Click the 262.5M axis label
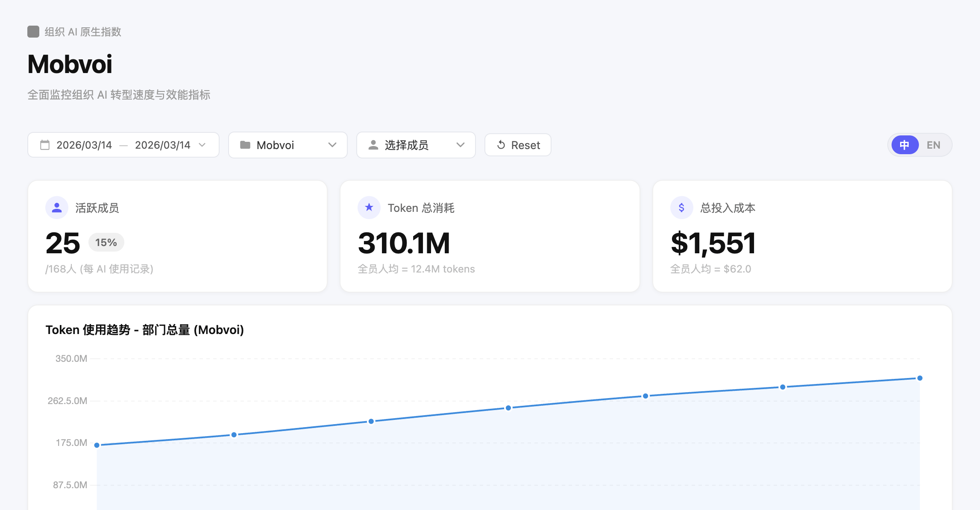 tap(67, 401)
